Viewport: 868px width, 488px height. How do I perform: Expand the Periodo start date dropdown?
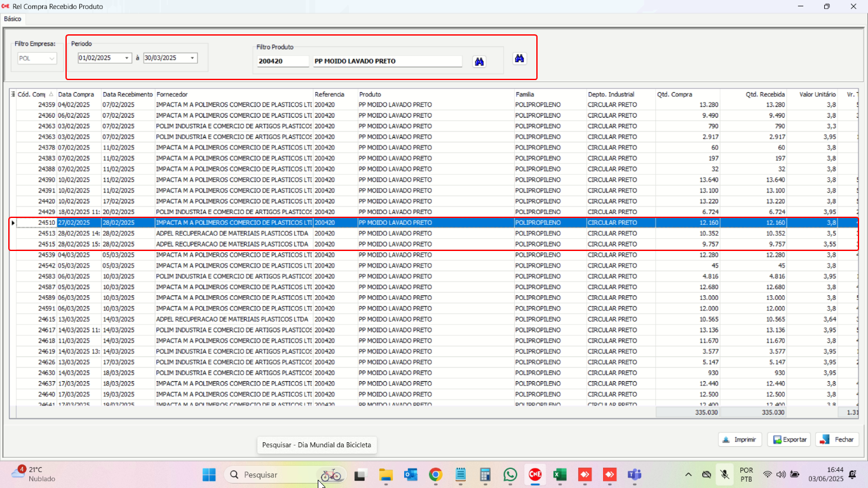[127, 58]
